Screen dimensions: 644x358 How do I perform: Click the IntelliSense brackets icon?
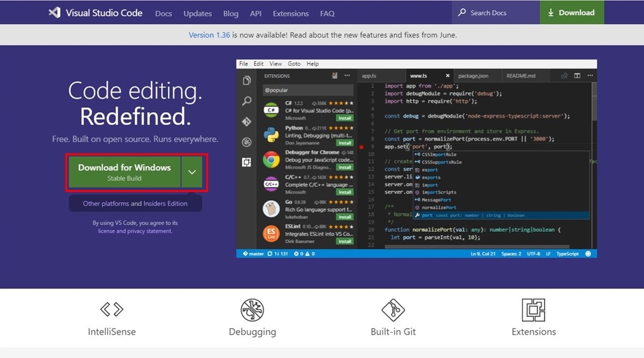[x=112, y=309]
